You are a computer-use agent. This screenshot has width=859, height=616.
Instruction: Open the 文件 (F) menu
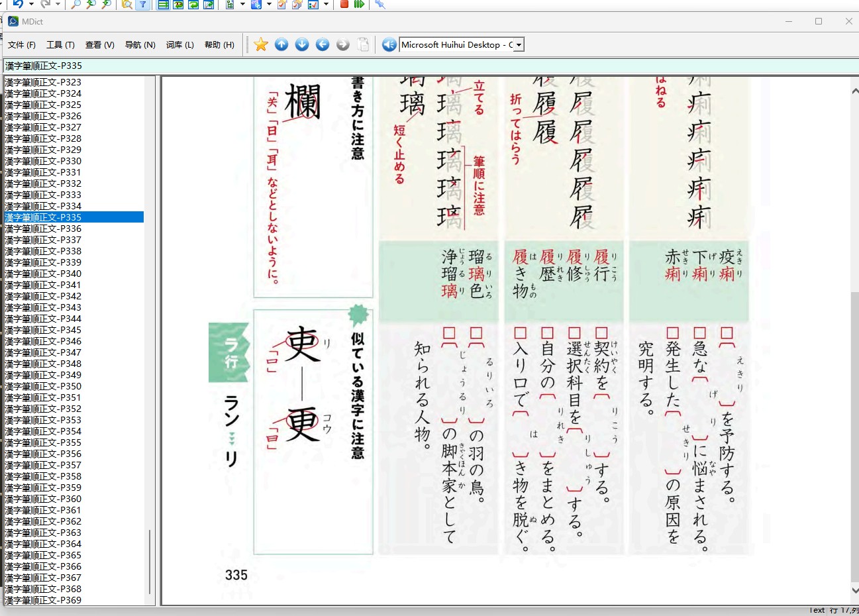click(x=22, y=45)
